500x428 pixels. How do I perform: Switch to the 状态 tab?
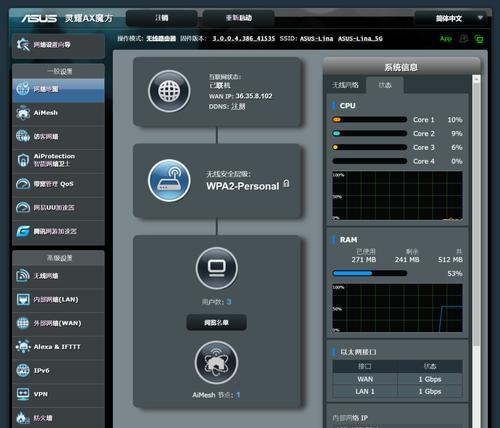385,85
